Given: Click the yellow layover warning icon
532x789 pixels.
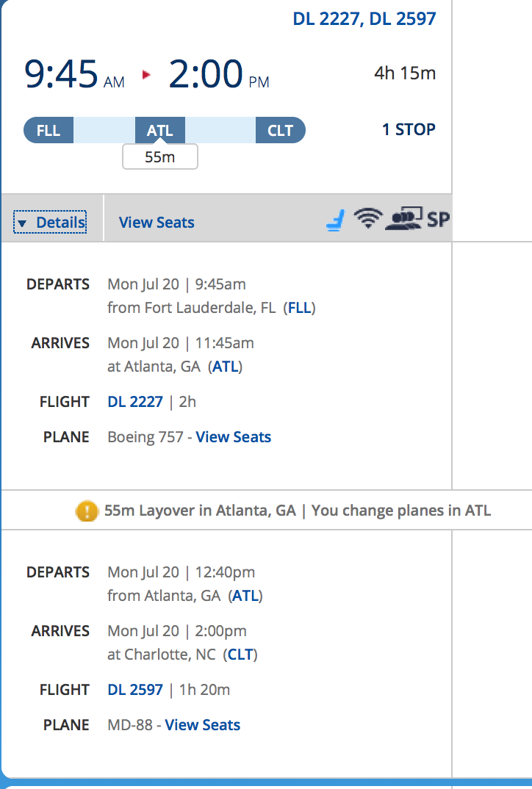Looking at the screenshot, I should [x=87, y=511].
